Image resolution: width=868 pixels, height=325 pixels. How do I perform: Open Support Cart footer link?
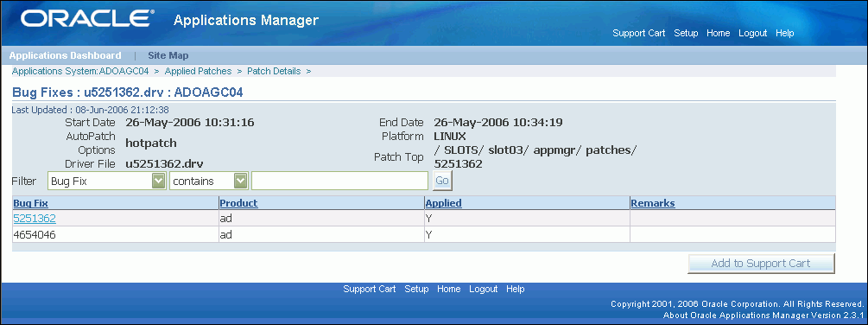(370, 289)
